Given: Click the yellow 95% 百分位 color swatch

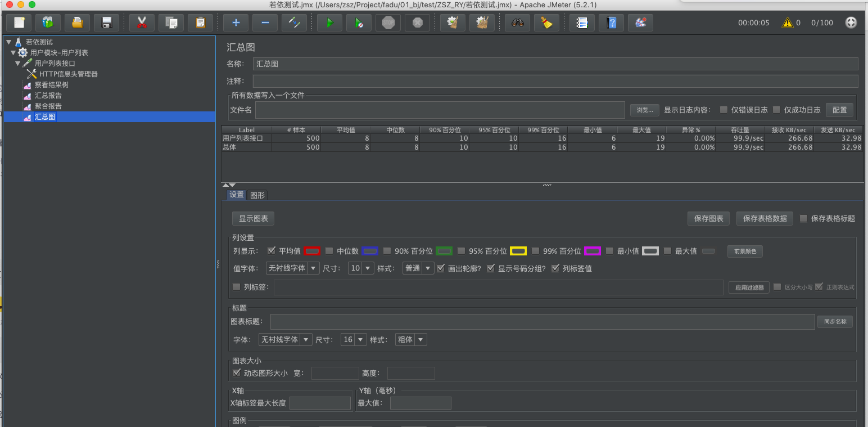Looking at the screenshot, I should (518, 251).
